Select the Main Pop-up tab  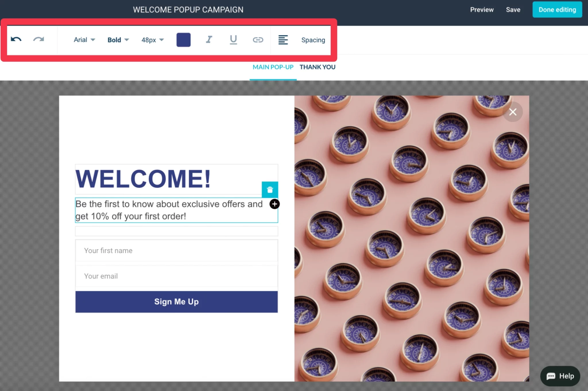pyautogui.click(x=273, y=67)
